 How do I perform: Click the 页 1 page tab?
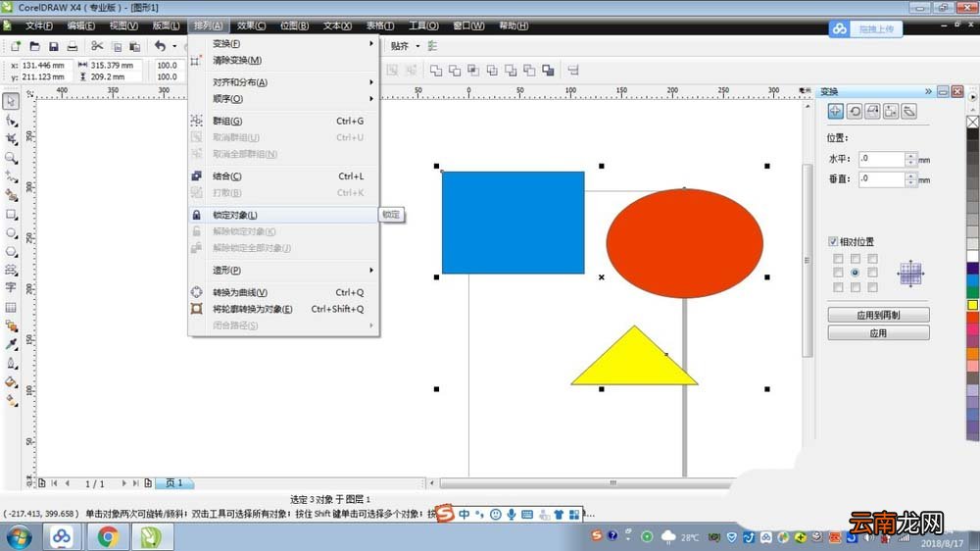coord(174,482)
